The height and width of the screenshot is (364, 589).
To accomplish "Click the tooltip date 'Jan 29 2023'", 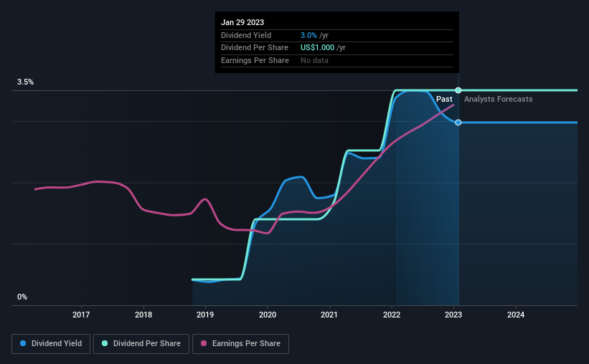I will (242, 22).
